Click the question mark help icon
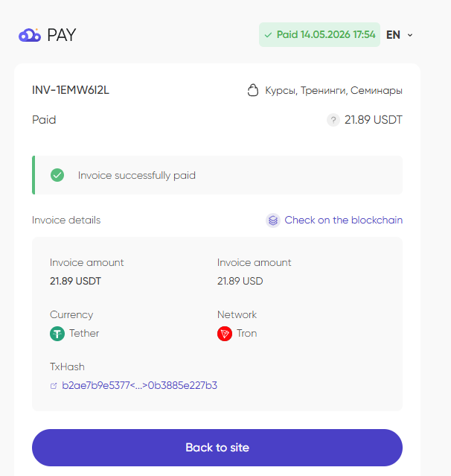The width and height of the screenshot is (451, 476). (333, 120)
